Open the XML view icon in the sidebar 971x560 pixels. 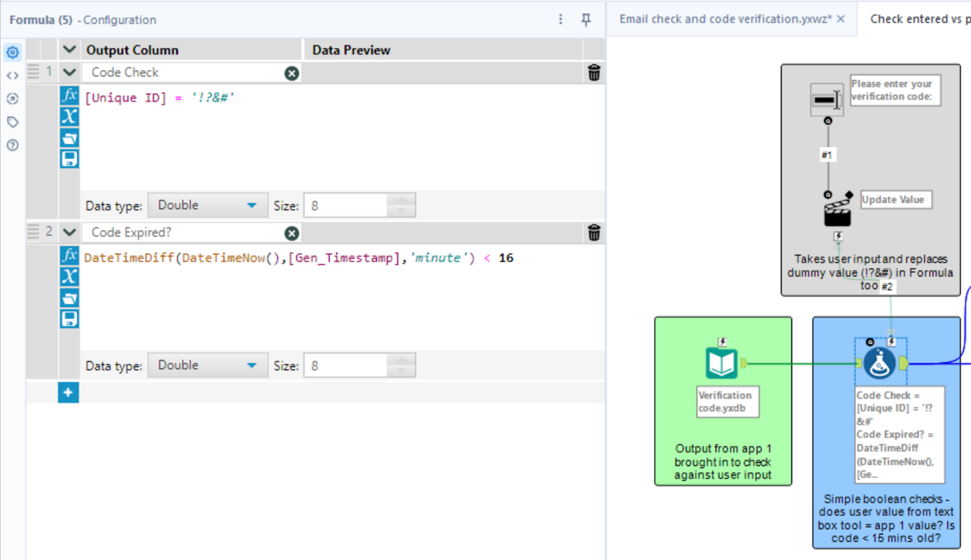tap(12, 75)
